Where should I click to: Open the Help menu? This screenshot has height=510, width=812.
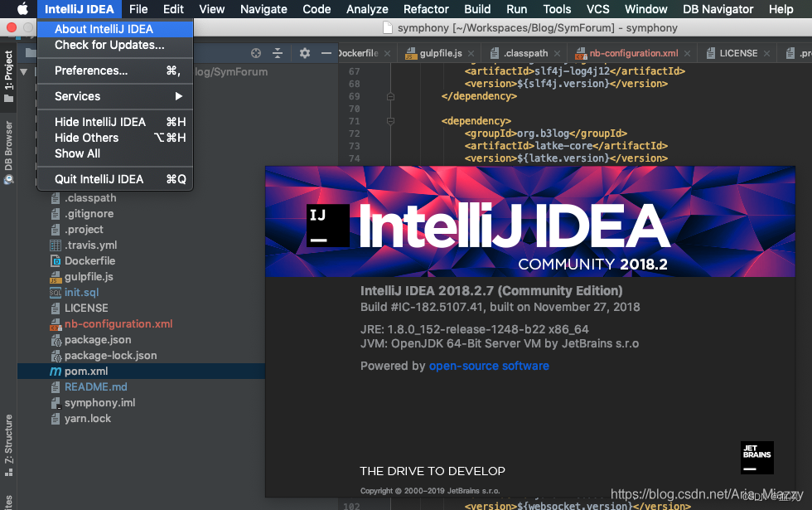(781, 9)
